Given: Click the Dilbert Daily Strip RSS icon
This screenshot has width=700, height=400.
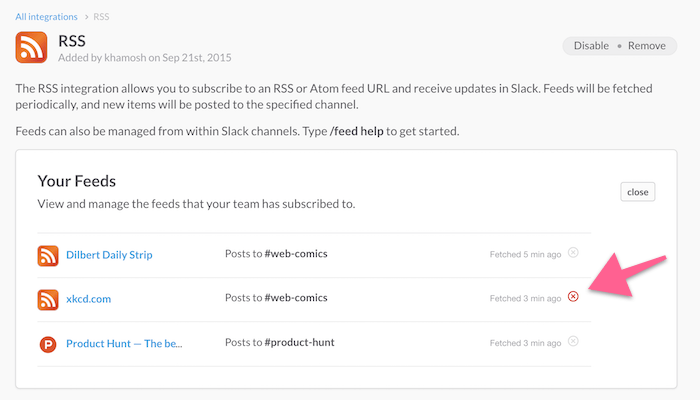Looking at the screenshot, I should (48, 256).
